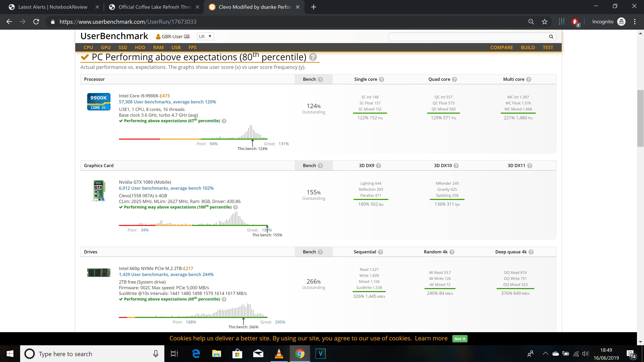
Task: Click help icon beside Deep queue 4k
Action: (x=531, y=252)
